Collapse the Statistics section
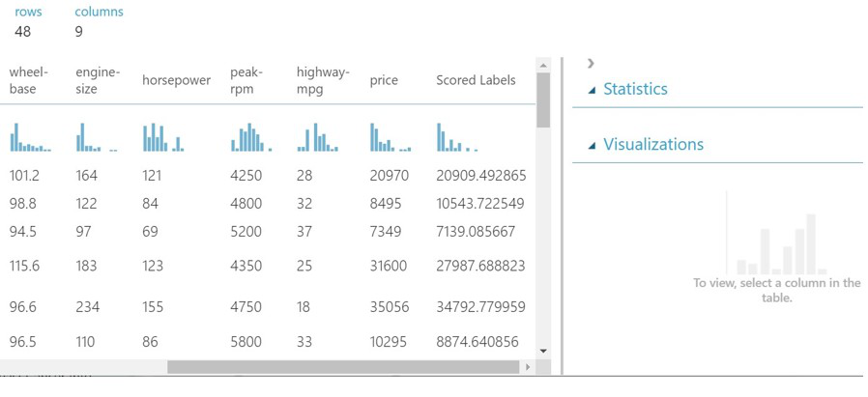The image size is (868, 397). pyautogui.click(x=592, y=90)
